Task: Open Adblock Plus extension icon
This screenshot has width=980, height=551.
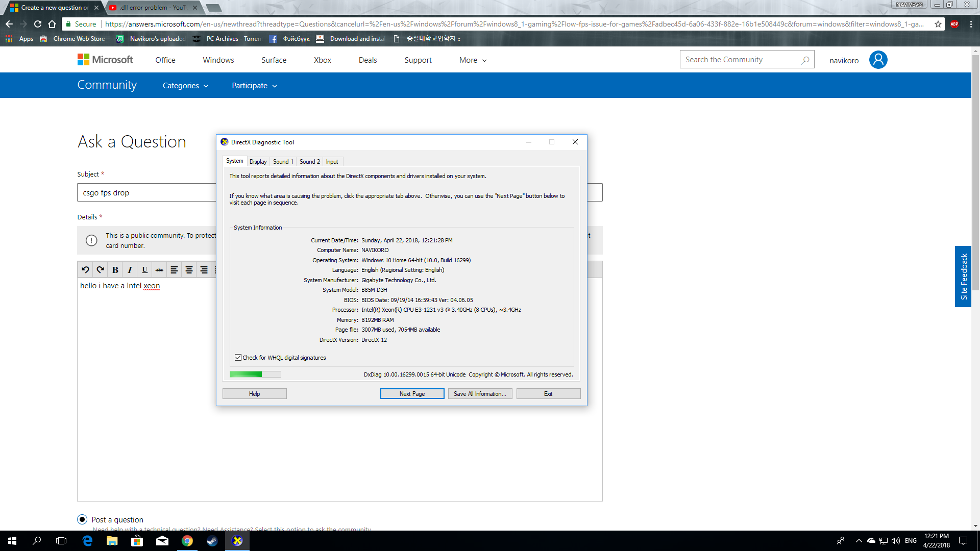Action: click(954, 24)
